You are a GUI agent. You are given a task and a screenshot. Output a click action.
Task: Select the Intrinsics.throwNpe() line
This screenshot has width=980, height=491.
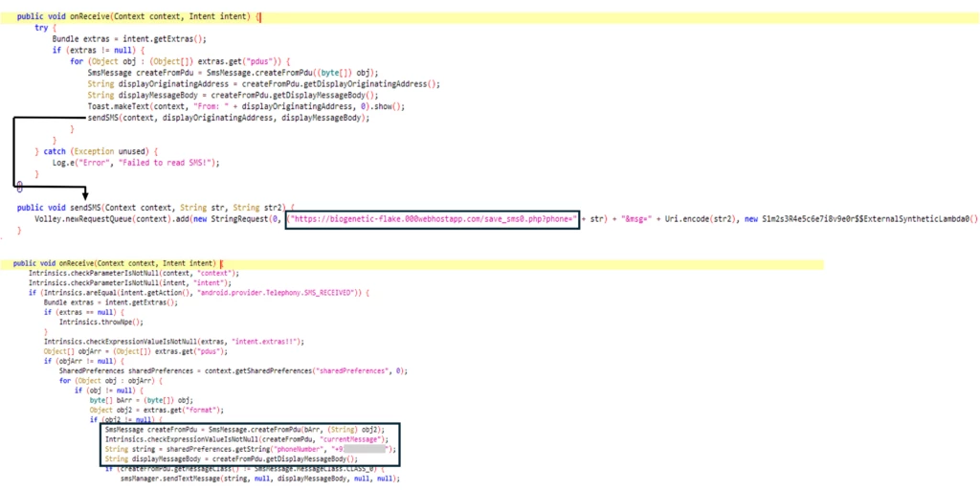point(101,323)
